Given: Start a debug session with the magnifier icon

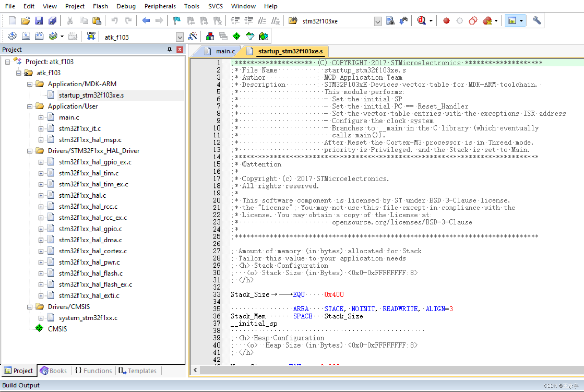Looking at the screenshot, I should click(x=422, y=20).
